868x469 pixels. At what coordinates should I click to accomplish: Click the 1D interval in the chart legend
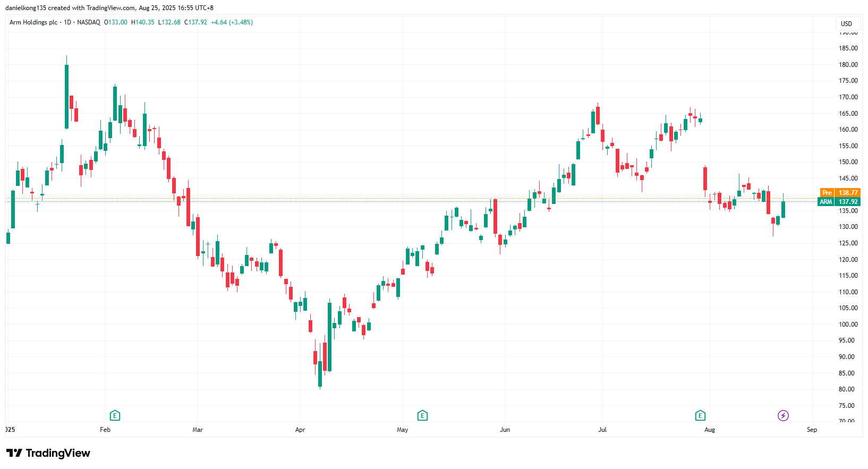(x=67, y=22)
